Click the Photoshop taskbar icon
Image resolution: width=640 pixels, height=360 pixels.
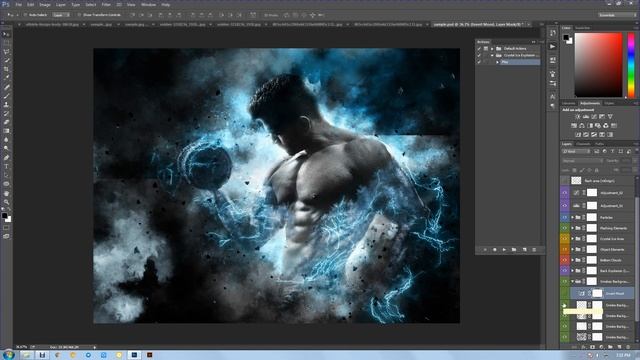[x=134, y=355]
